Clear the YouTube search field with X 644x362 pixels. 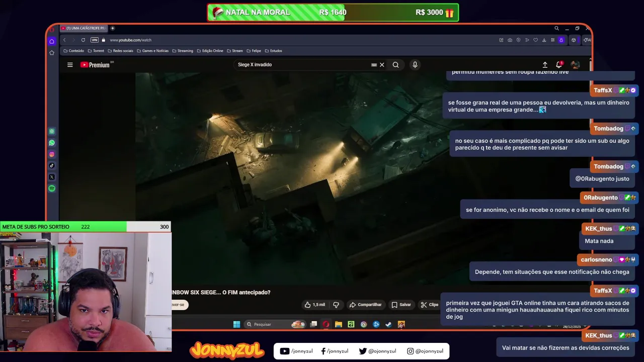coord(382,65)
